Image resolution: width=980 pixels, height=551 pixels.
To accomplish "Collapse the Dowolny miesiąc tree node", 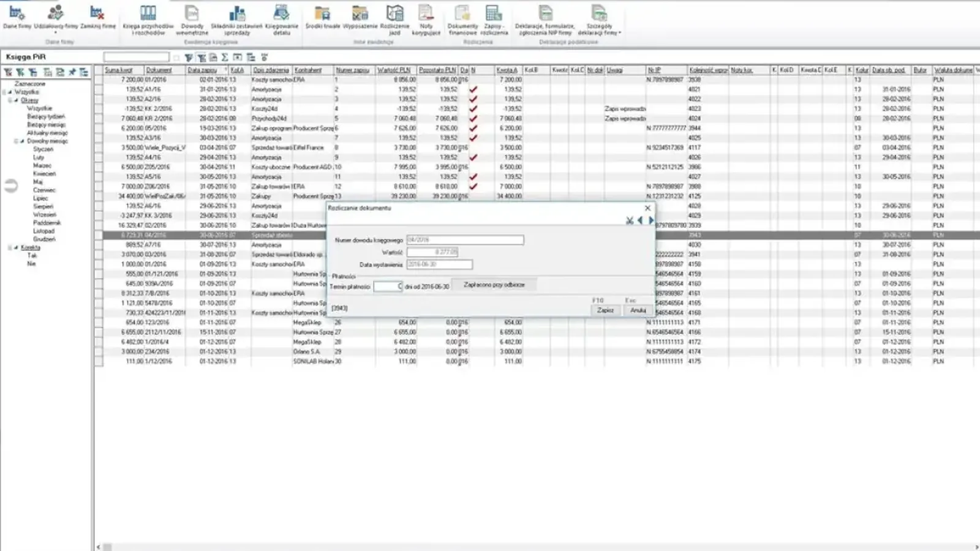I will (22, 141).
